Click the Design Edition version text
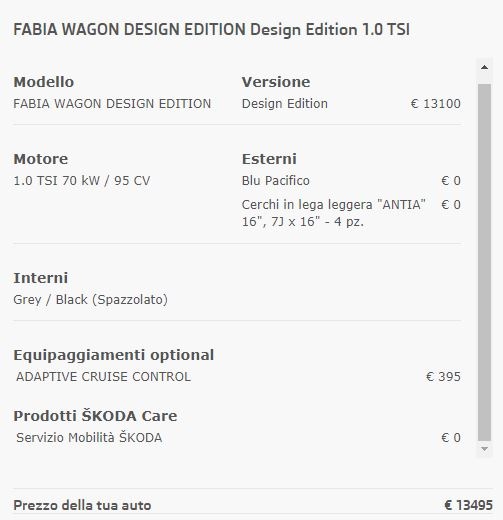 coord(285,104)
